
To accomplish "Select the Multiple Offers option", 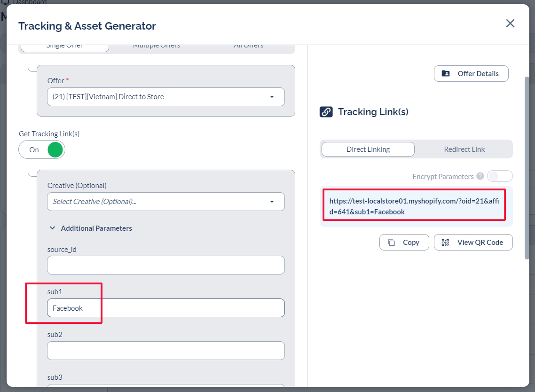I will point(157,46).
